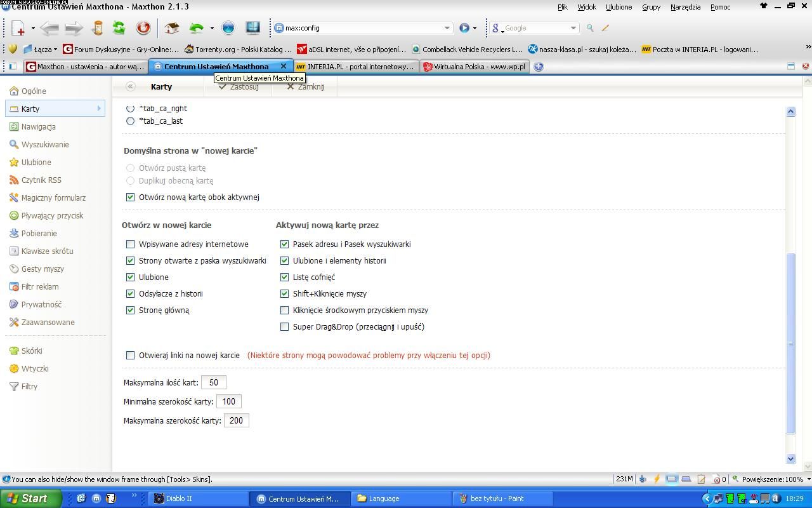The width and height of the screenshot is (812, 508).
Task: Click the Zamknij button
Action: (305, 87)
